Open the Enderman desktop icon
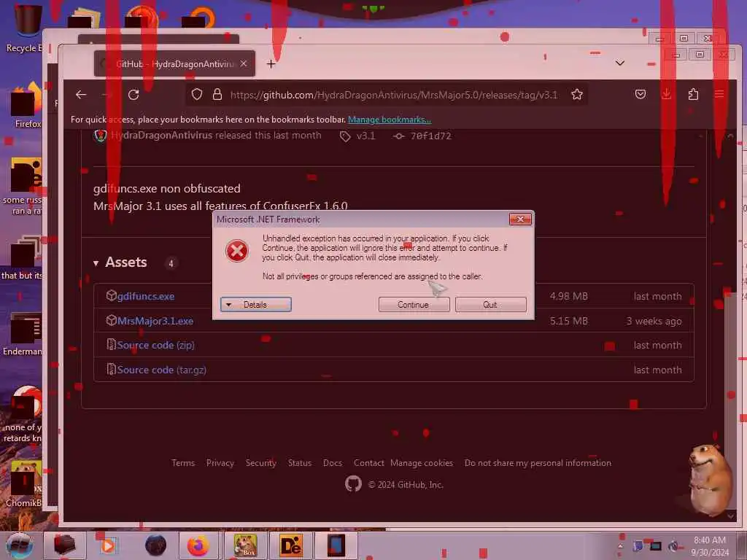747x560 pixels. point(24,334)
